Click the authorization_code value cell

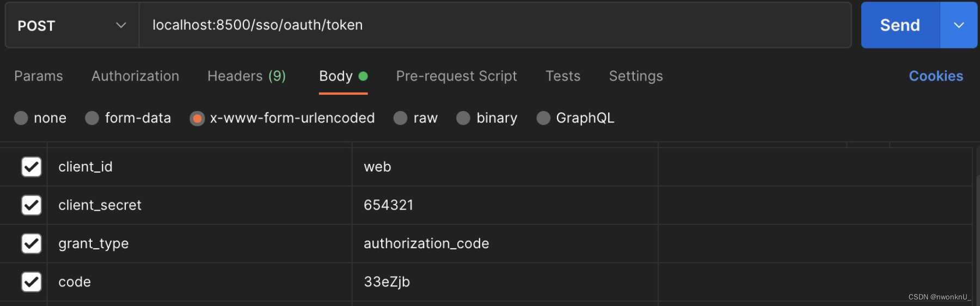coord(505,243)
